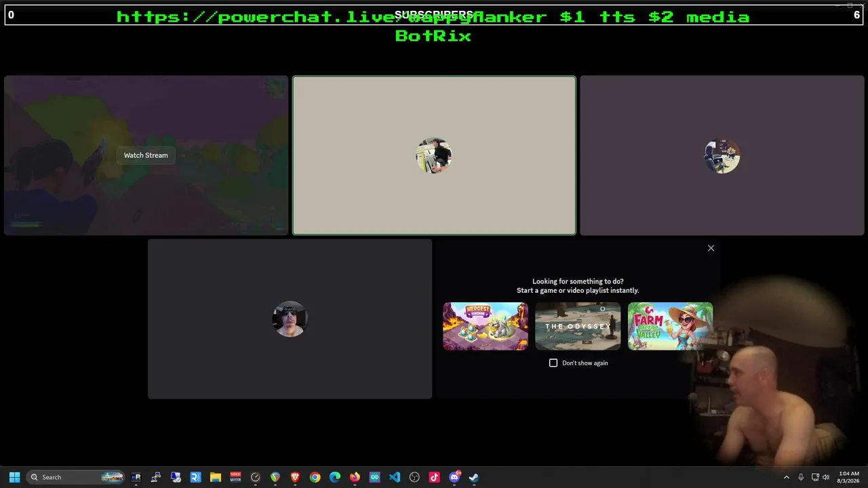
Task: Open the speedometer gauge taskbar icon
Action: coord(255,477)
